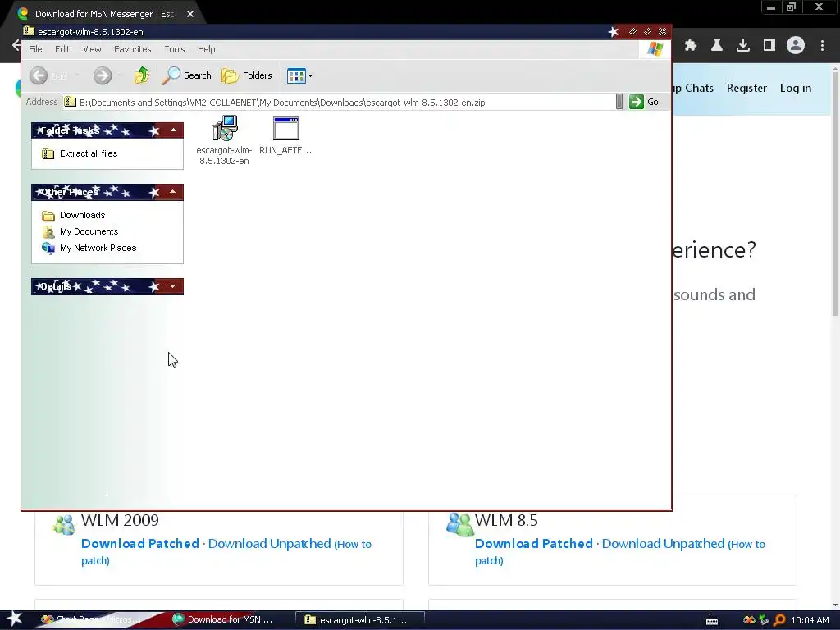Click the star icon in Explorer title bar
The width and height of the screenshot is (840, 630).
click(614, 32)
